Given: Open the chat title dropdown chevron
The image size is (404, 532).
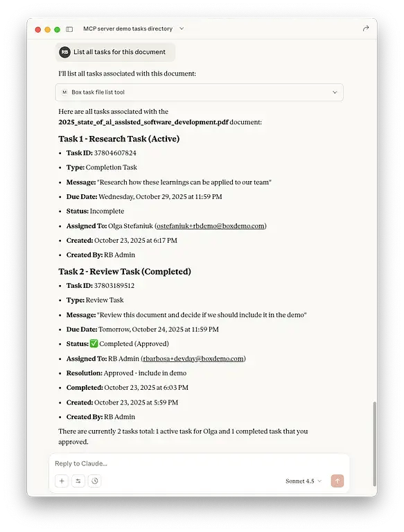Looking at the screenshot, I should tap(182, 29).
